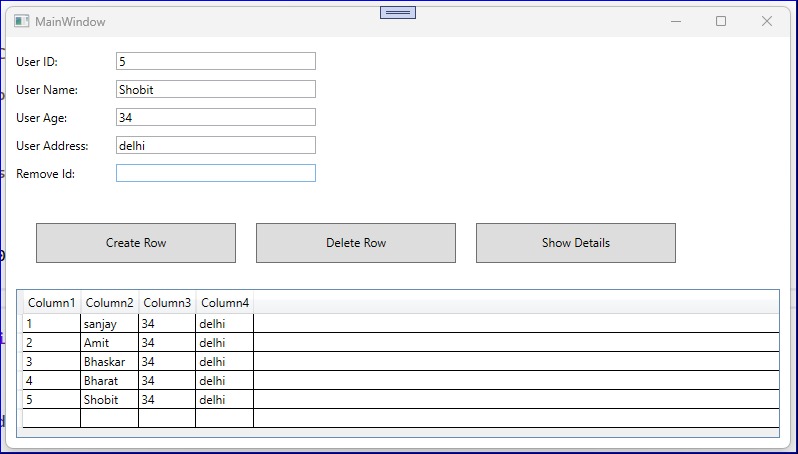Select the row containing sanjay
Viewport: 798px width, 454px height.
coord(101,324)
